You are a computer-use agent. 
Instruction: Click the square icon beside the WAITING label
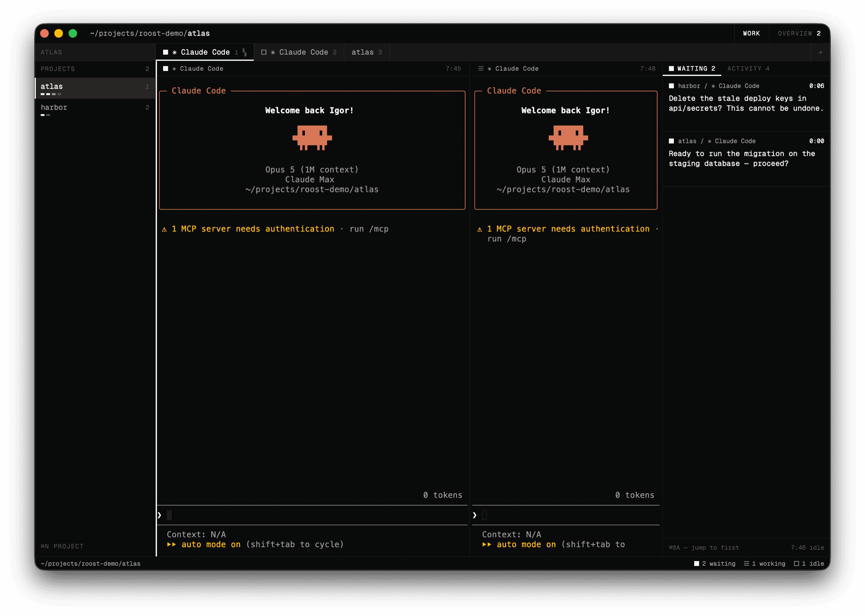pyautogui.click(x=671, y=68)
